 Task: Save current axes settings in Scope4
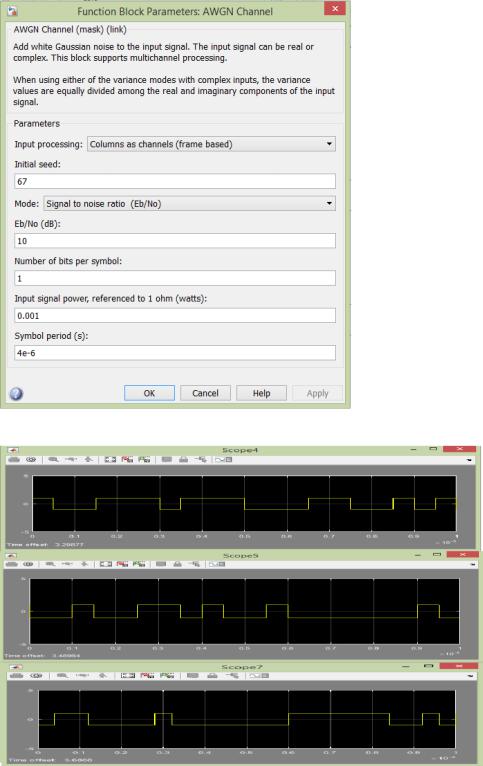tap(127, 460)
